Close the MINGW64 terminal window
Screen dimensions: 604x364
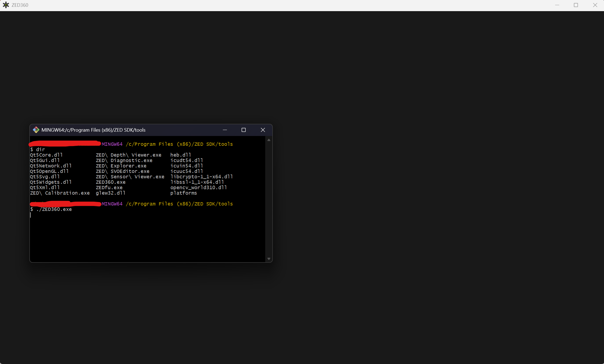tap(263, 130)
